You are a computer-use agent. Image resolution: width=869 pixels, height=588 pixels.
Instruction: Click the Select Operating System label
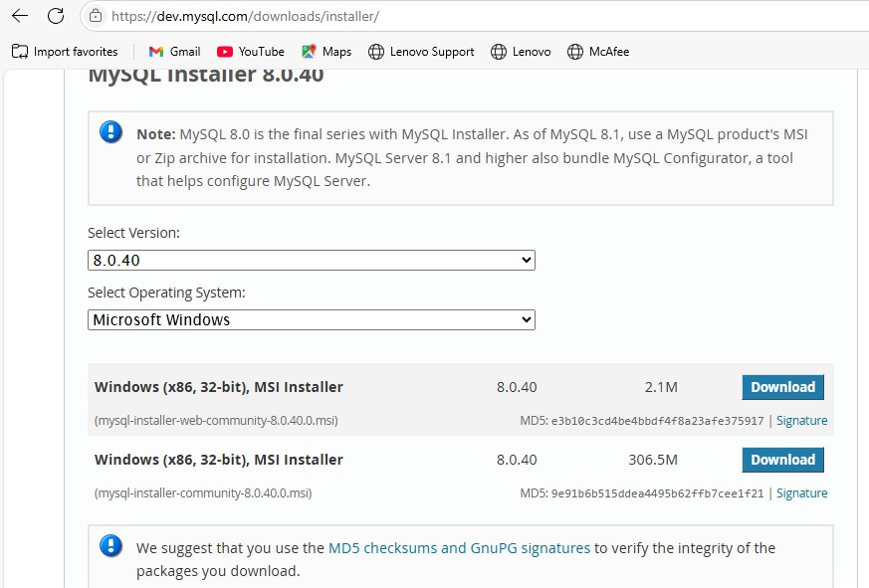[x=166, y=293]
